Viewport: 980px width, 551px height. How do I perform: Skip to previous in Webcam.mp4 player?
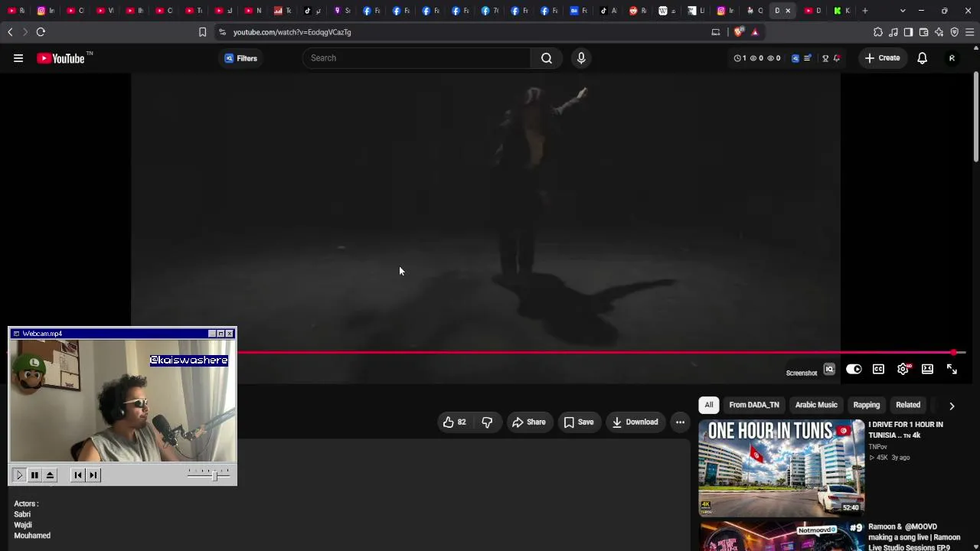[x=78, y=475]
